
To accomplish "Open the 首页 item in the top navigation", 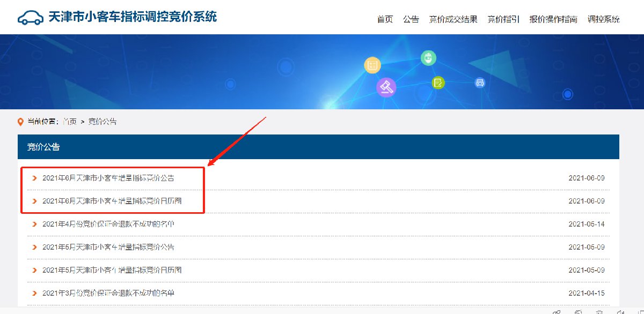I will click(x=385, y=19).
